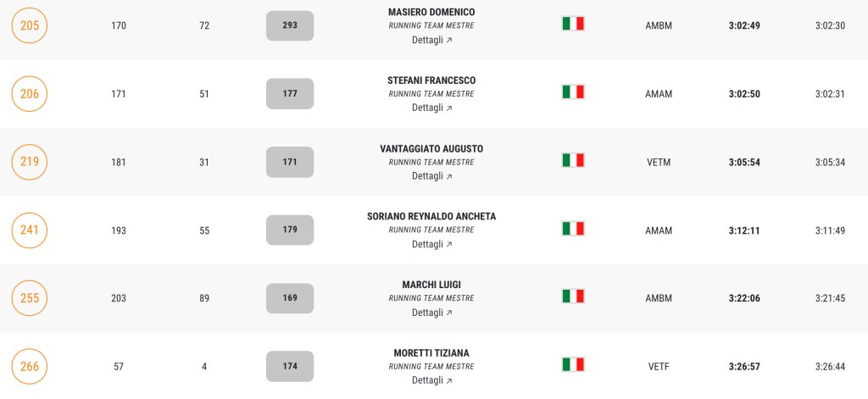
Task: Click bib number badge 177
Action: 290,94
